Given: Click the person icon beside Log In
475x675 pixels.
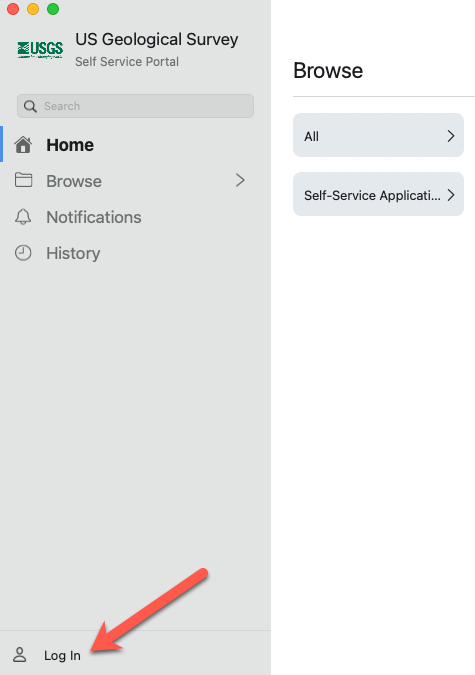Looking at the screenshot, I should pyautogui.click(x=20, y=655).
